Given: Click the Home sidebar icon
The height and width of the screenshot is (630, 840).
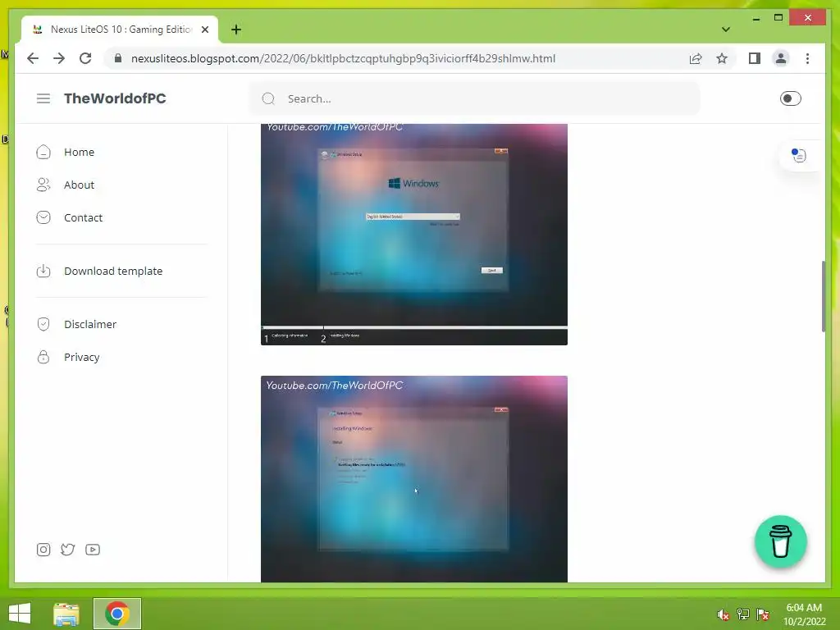Looking at the screenshot, I should point(43,152).
